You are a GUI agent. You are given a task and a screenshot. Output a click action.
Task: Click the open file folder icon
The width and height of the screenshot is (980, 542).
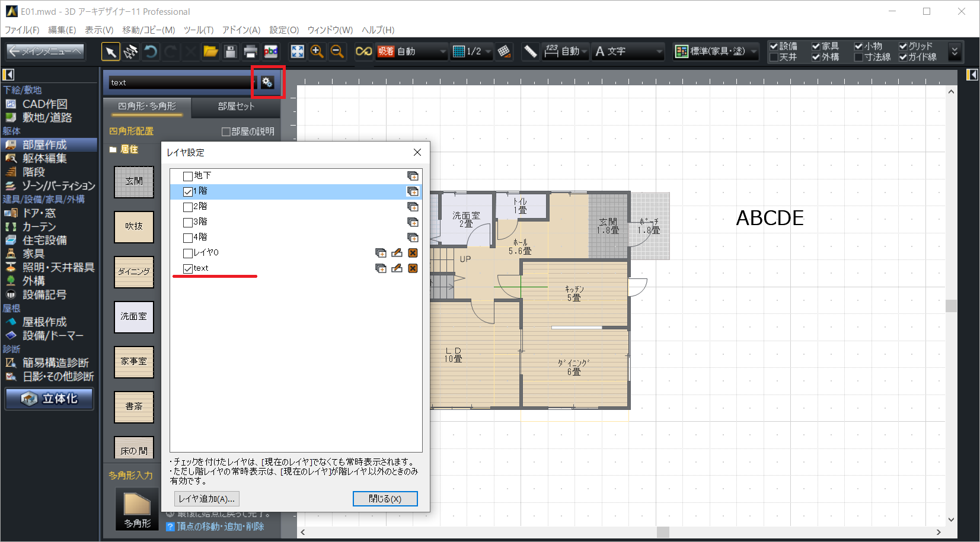pos(210,52)
